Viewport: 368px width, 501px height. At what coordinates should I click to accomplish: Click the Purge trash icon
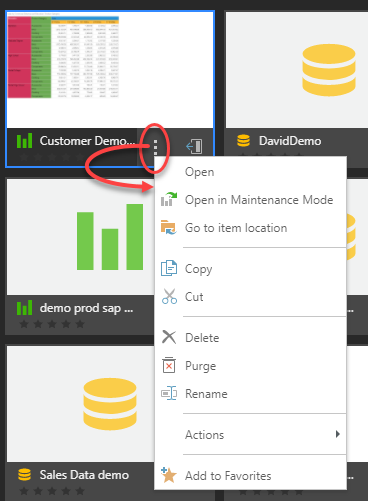point(169,365)
